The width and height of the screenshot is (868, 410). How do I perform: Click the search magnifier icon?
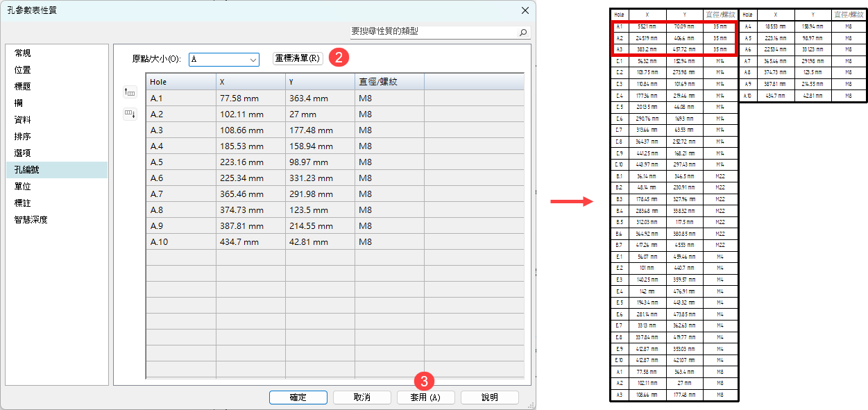coord(523,32)
